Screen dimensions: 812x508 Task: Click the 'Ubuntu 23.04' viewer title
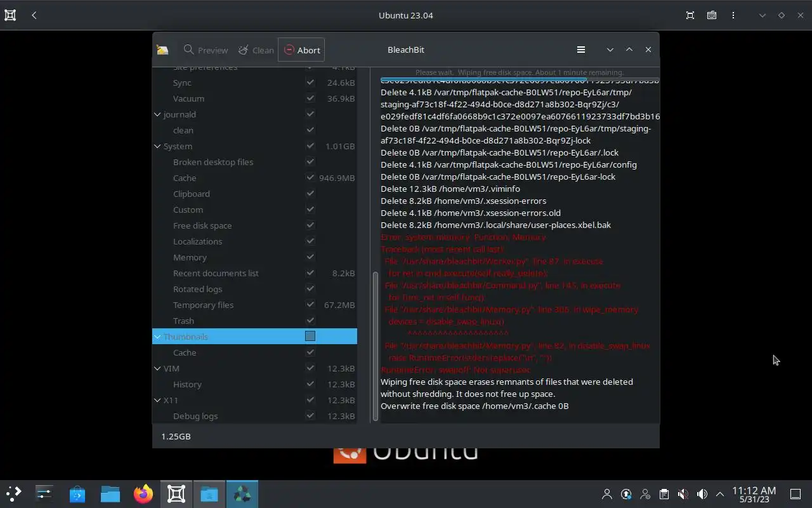[406, 15]
